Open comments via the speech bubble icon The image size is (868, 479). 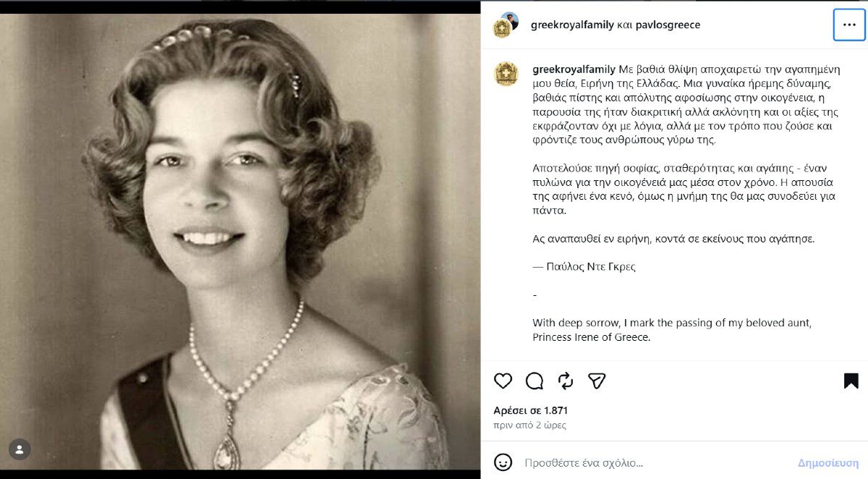pyautogui.click(x=535, y=381)
